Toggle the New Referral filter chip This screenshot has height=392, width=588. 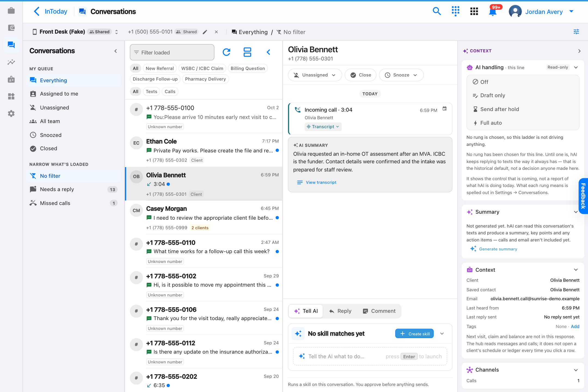pyautogui.click(x=160, y=68)
